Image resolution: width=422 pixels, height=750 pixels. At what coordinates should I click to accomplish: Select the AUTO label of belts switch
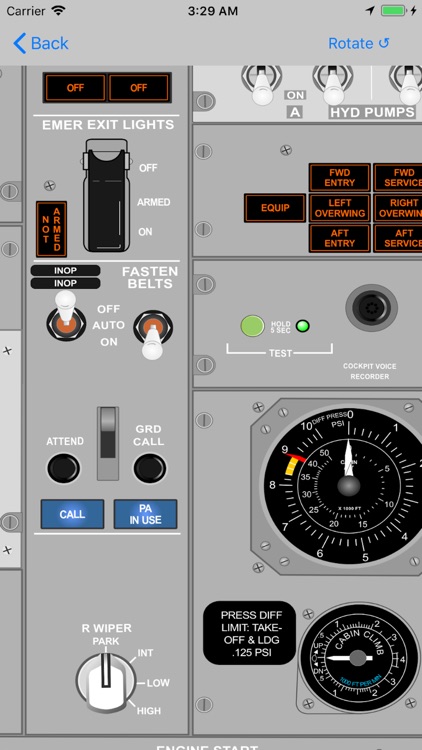[x=109, y=325]
